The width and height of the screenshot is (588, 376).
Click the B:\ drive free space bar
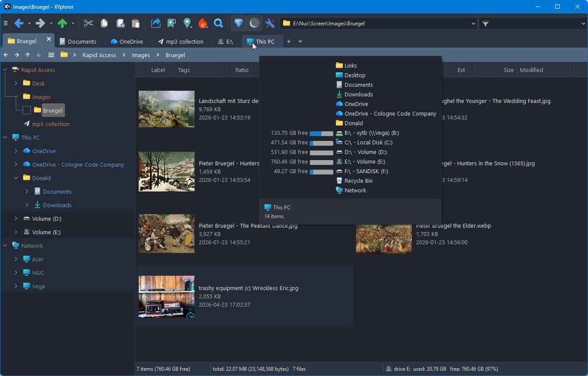click(321, 133)
